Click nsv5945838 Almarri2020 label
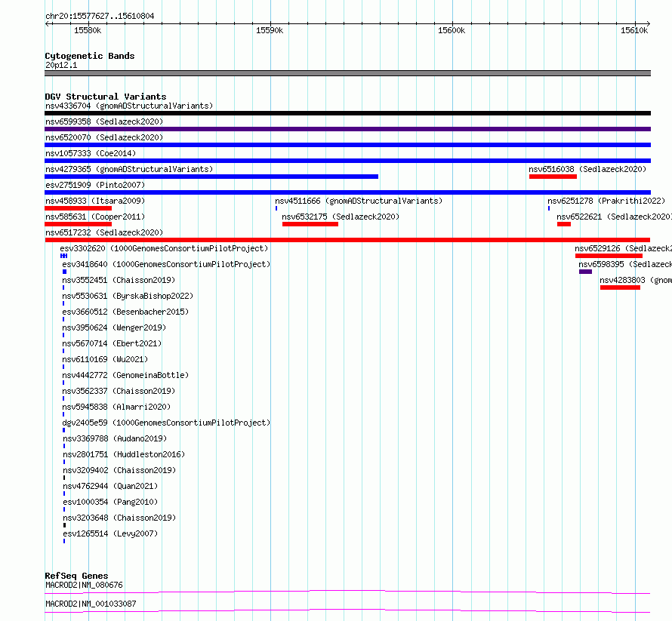The height and width of the screenshot is (621, 672). 116,407
